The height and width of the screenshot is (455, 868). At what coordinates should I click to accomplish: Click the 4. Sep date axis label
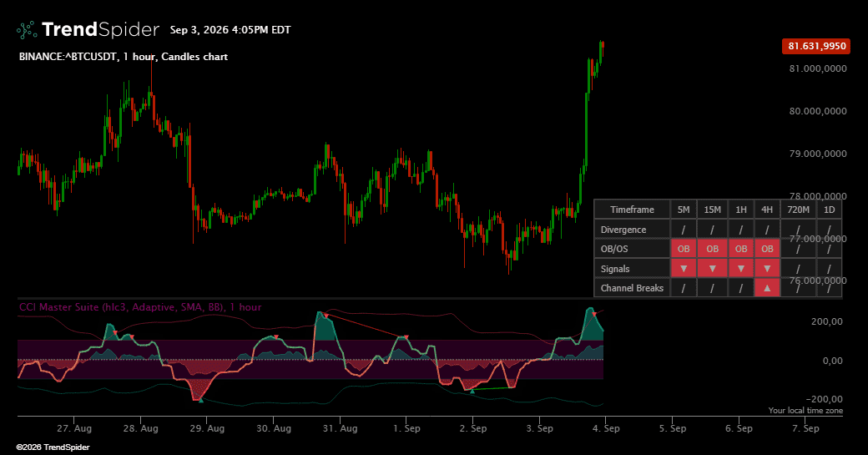coord(606,428)
